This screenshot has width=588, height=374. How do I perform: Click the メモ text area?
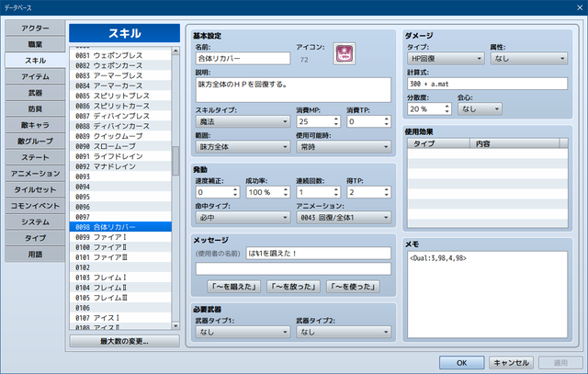click(488, 294)
